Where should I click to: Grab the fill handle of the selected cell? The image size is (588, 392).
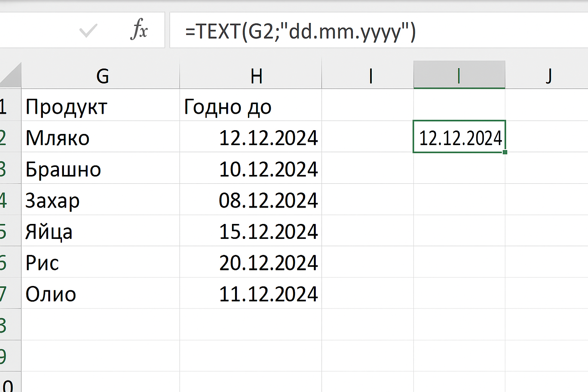[x=505, y=152]
